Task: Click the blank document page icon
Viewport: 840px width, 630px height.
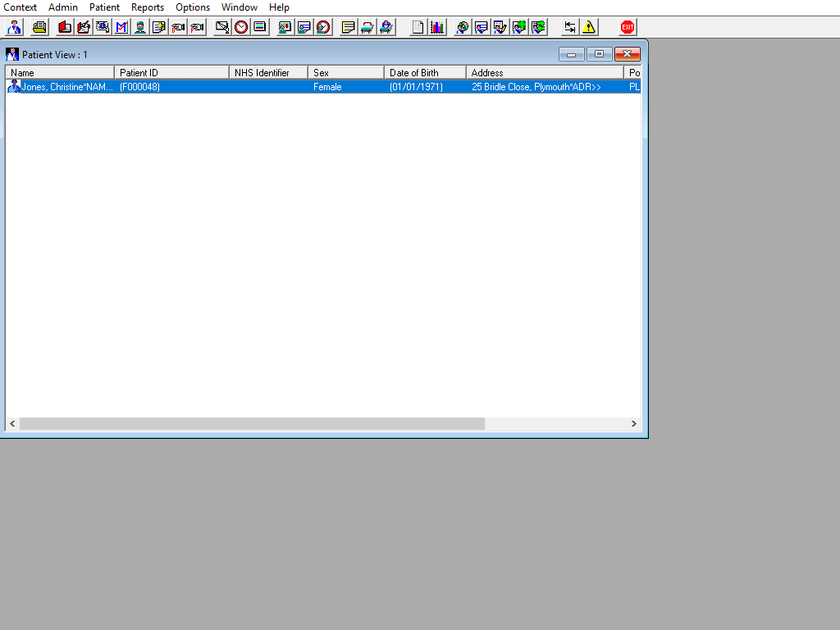Action: coord(418,27)
